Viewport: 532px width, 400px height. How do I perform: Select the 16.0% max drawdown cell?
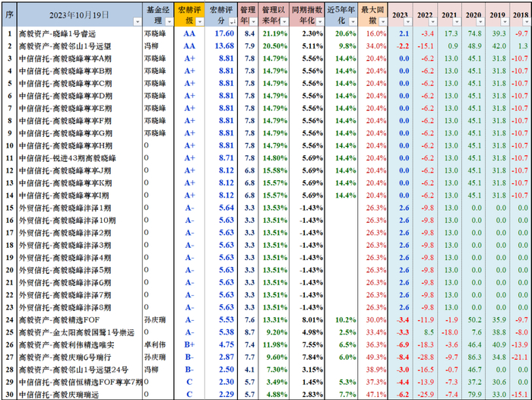pos(373,34)
